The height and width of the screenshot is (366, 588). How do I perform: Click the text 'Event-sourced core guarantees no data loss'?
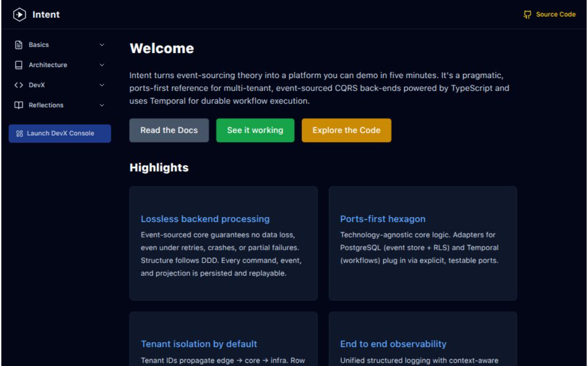(x=218, y=235)
